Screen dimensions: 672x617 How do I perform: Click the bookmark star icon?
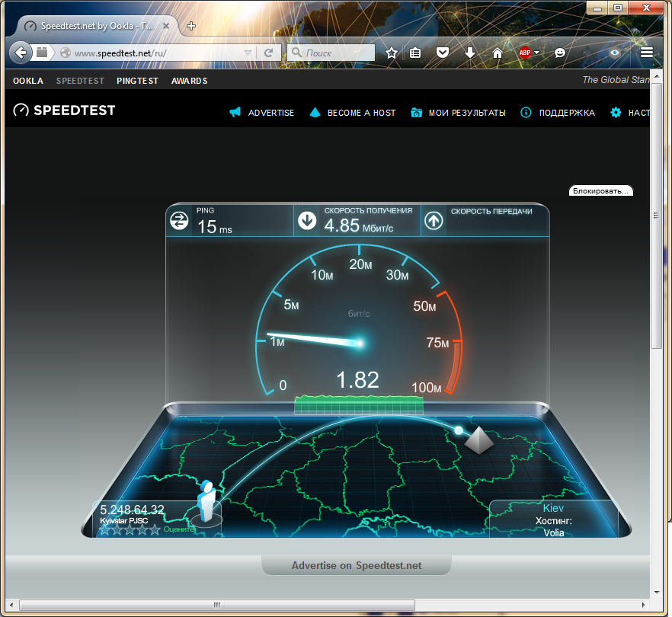click(392, 53)
